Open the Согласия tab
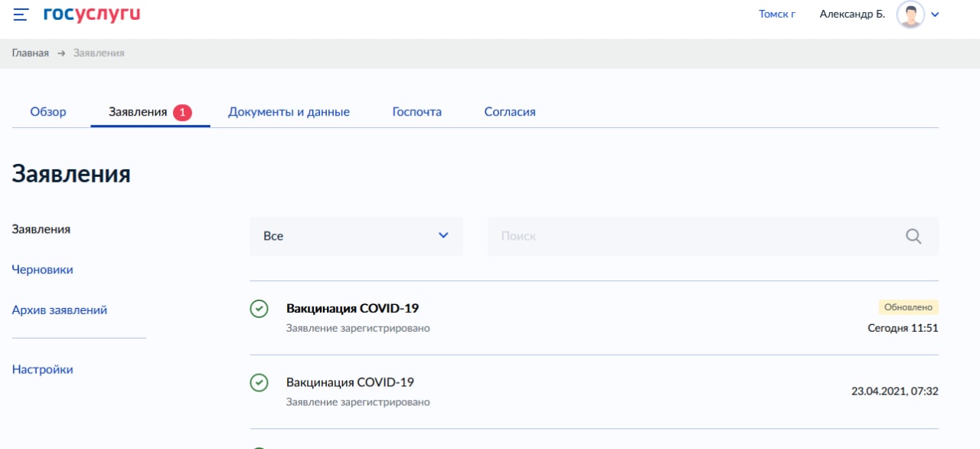Screen dimensions: 980x449 pos(510,112)
